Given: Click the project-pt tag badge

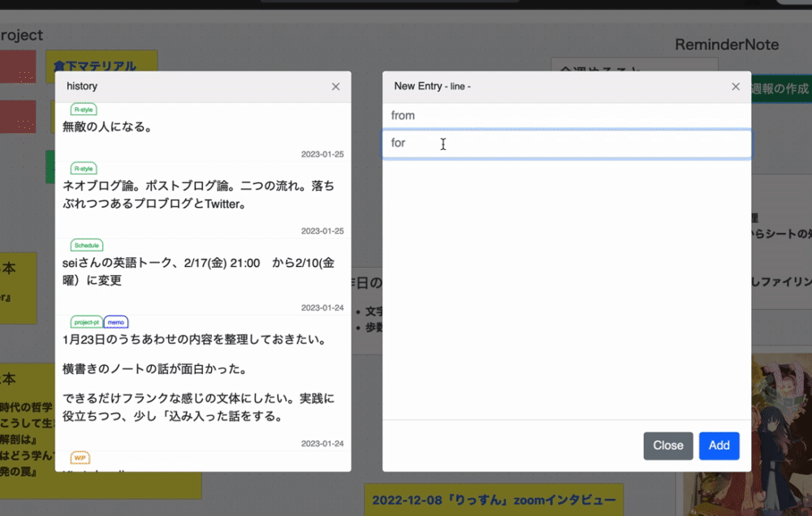Looking at the screenshot, I should tap(86, 322).
